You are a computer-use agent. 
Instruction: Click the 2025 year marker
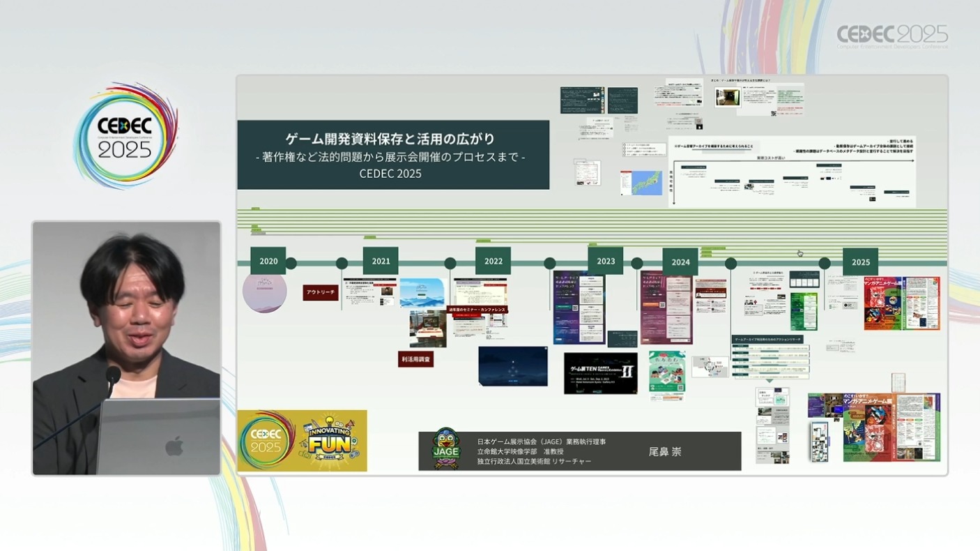pyautogui.click(x=860, y=262)
